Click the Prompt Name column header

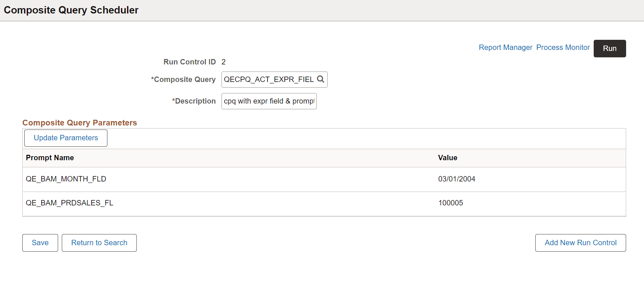50,158
